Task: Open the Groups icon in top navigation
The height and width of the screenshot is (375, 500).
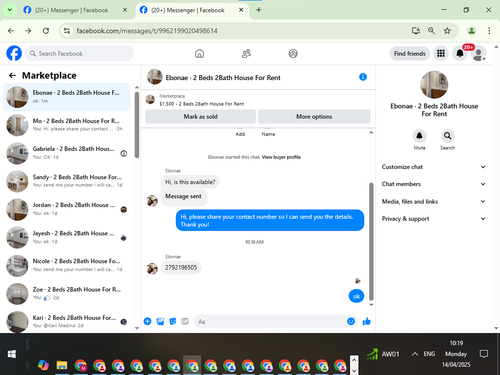Action: coord(293,53)
